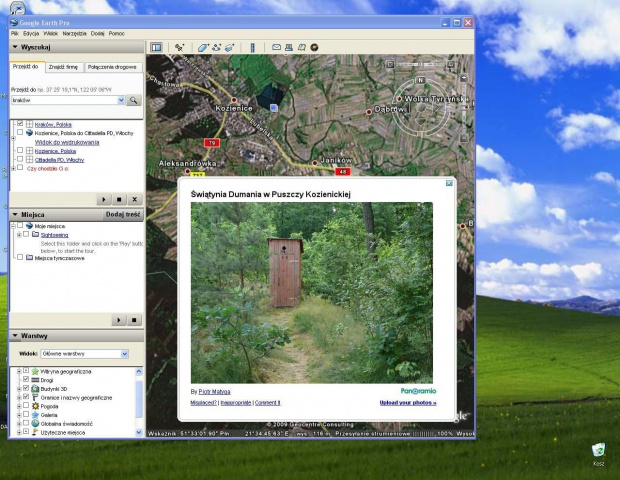Image resolution: width=620 pixels, height=480 pixels.
Task: Stop the Miejsca places tour
Action: pos(134,320)
